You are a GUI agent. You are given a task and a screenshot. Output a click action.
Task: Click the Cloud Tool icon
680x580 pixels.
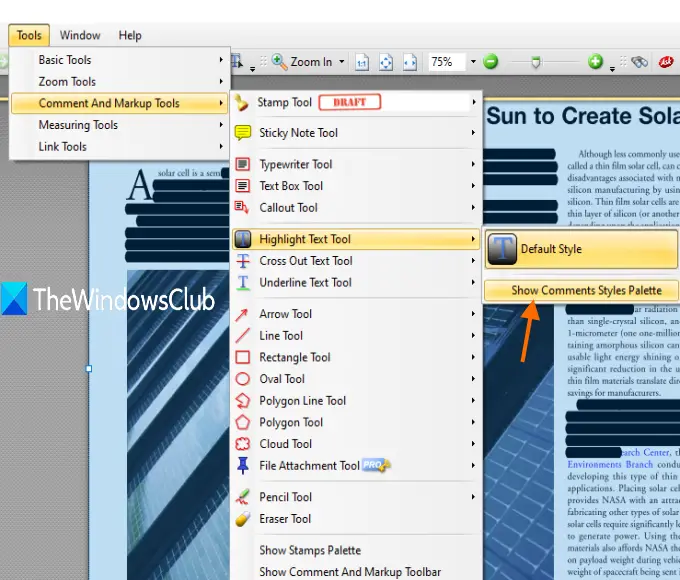242,444
